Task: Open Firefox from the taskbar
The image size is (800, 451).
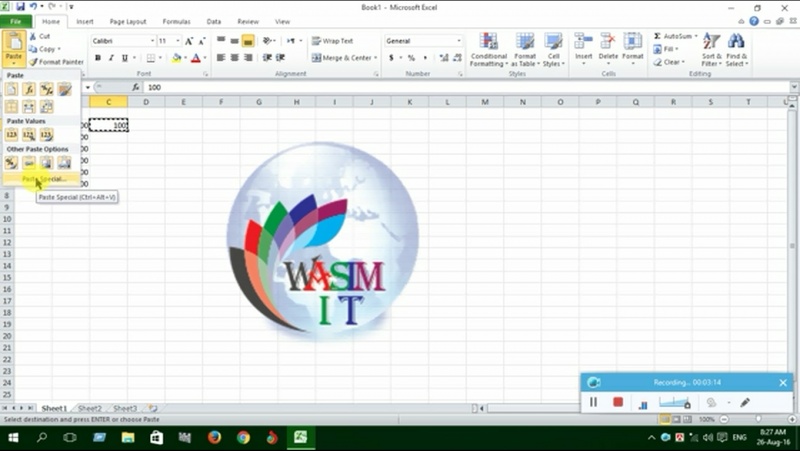Action: [x=214, y=437]
